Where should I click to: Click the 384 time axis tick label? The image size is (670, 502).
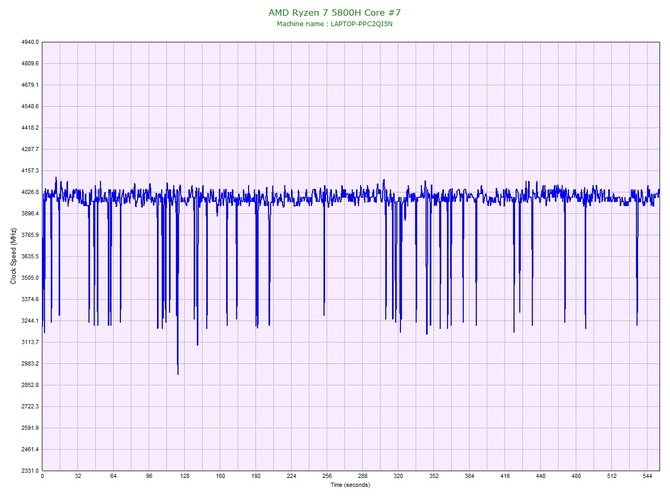[x=470, y=476]
